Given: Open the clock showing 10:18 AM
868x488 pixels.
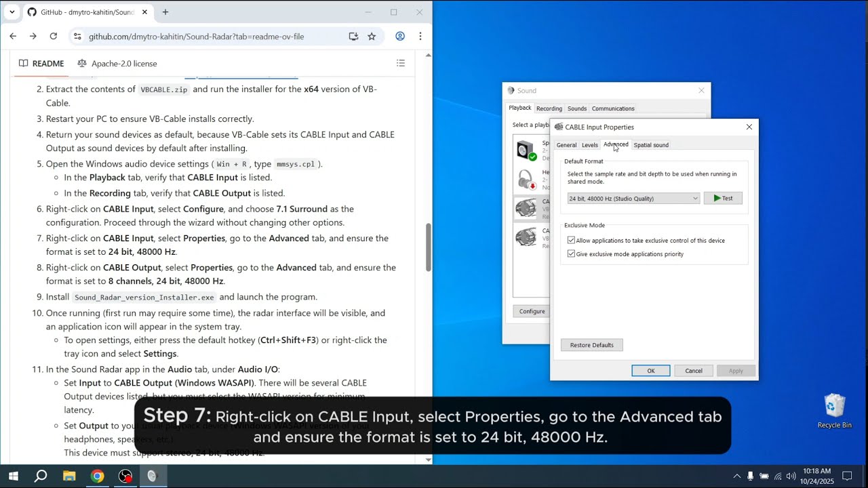Looking at the screenshot, I should [816, 476].
